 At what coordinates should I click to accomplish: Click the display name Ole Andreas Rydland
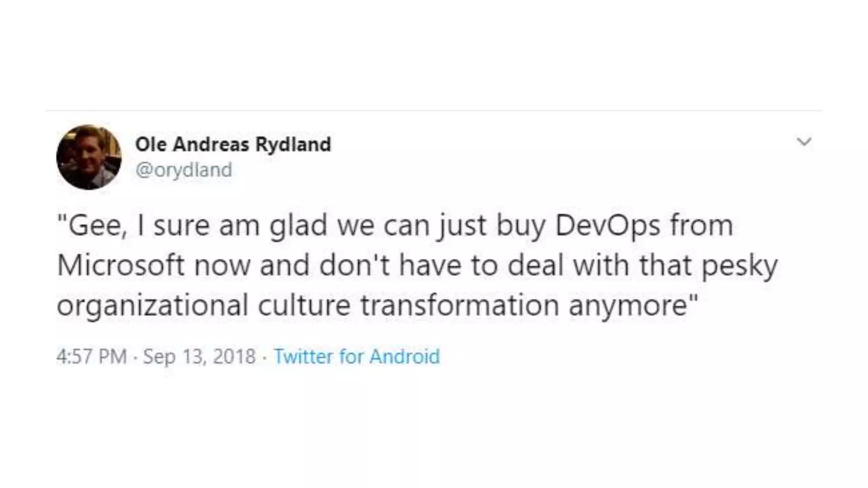[233, 144]
